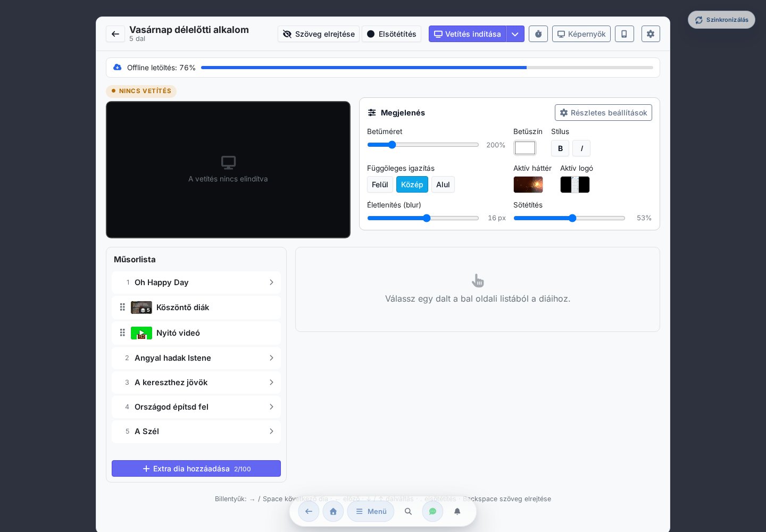This screenshot has width=766, height=532.
Task: Click the back arrow beside the service title
Action: (115, 34)
